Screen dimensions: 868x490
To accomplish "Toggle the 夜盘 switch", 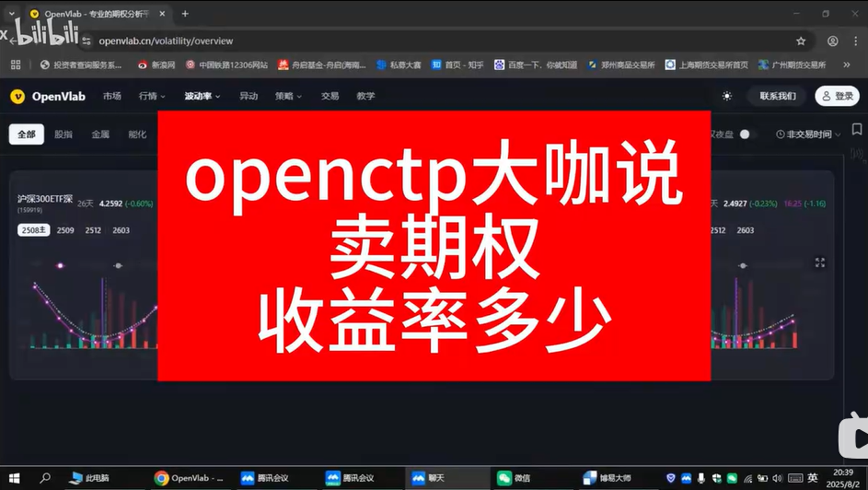I will (745, 134).
